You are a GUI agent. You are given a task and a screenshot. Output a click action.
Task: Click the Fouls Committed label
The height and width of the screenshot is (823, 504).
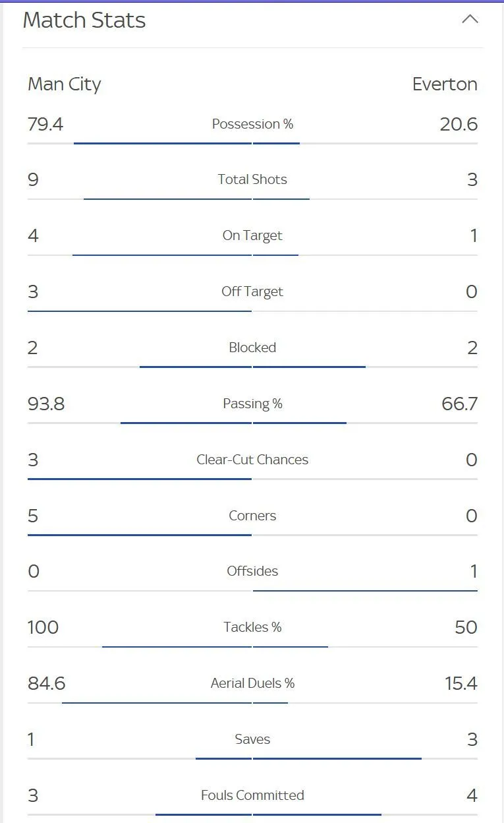252,795
